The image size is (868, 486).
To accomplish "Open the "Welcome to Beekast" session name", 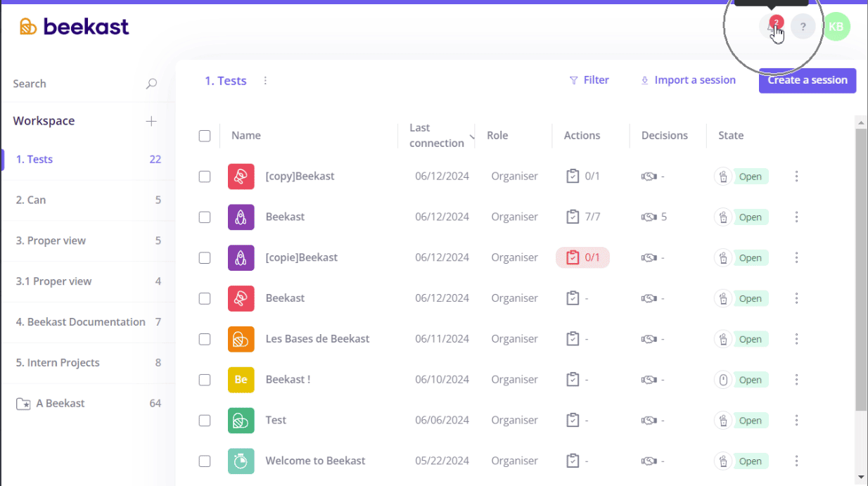I will pyautogui.click(x=315, y=461).
